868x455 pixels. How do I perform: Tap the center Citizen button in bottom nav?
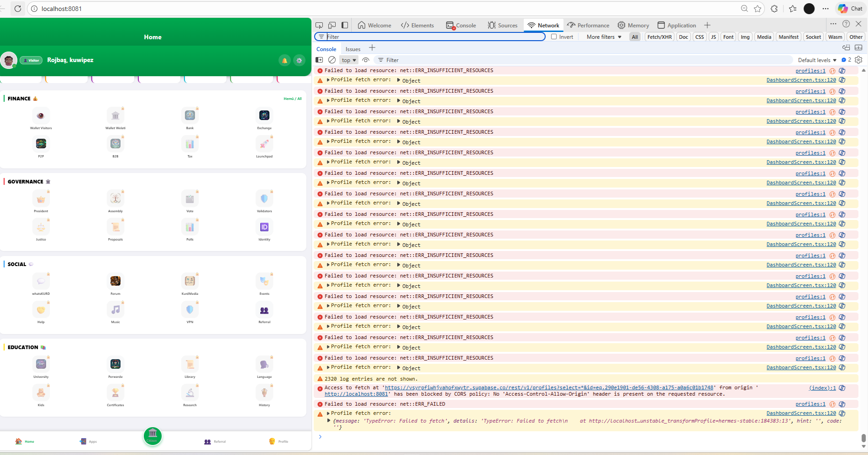tap(153, 436)
